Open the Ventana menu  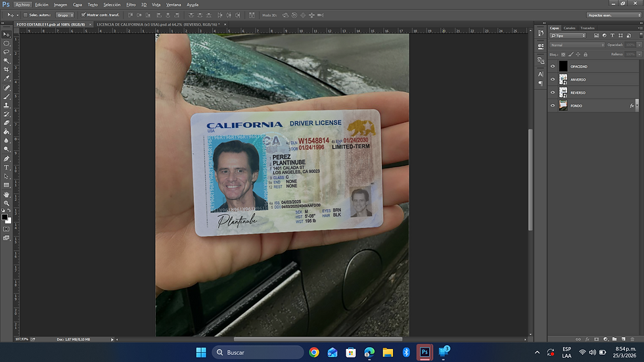(173, 5)
